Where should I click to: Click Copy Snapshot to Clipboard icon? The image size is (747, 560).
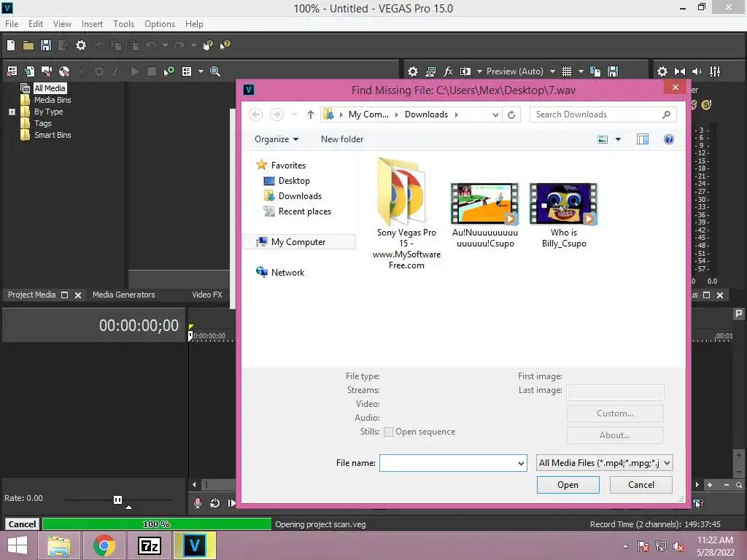coord(595,71)
